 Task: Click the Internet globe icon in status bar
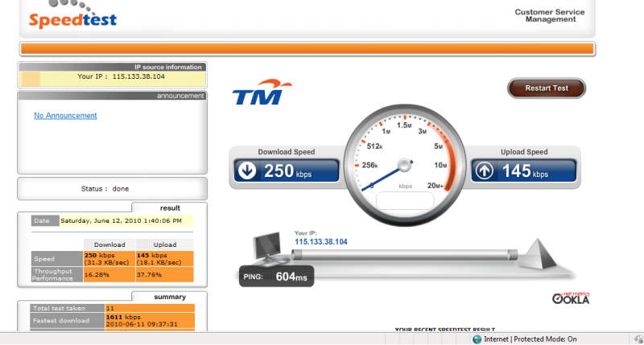[477, 339]
